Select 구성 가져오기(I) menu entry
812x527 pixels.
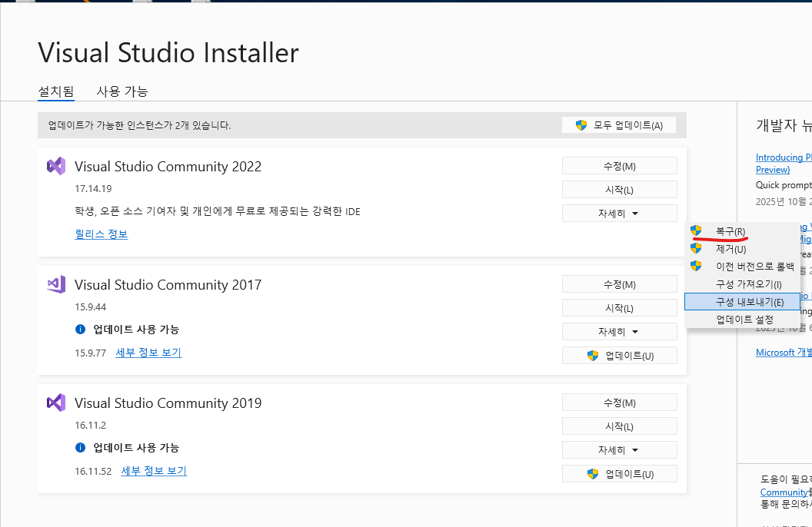[742, 284]
